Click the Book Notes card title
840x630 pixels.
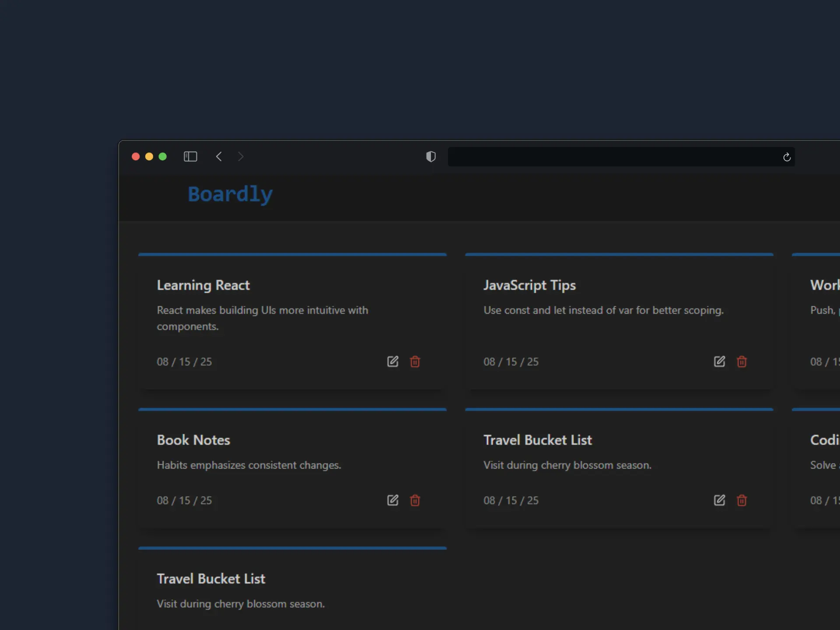pos(193,440)
